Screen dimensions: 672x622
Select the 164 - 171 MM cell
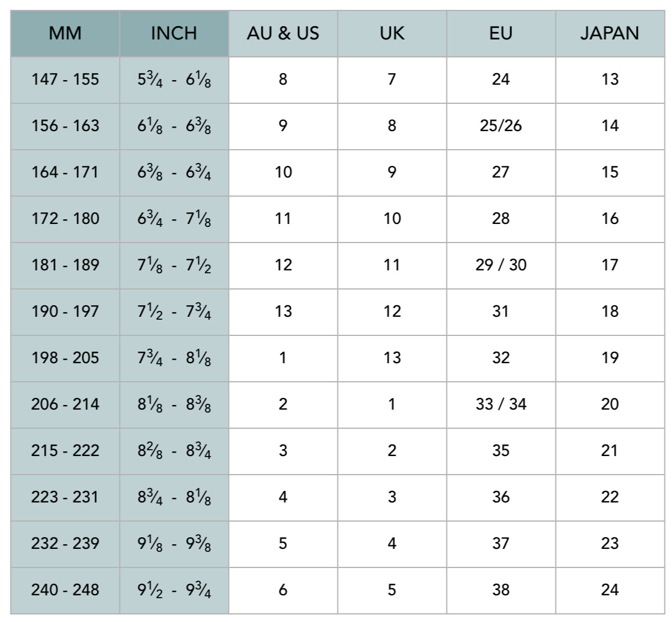pyautogui.click(x=65, y=172)
